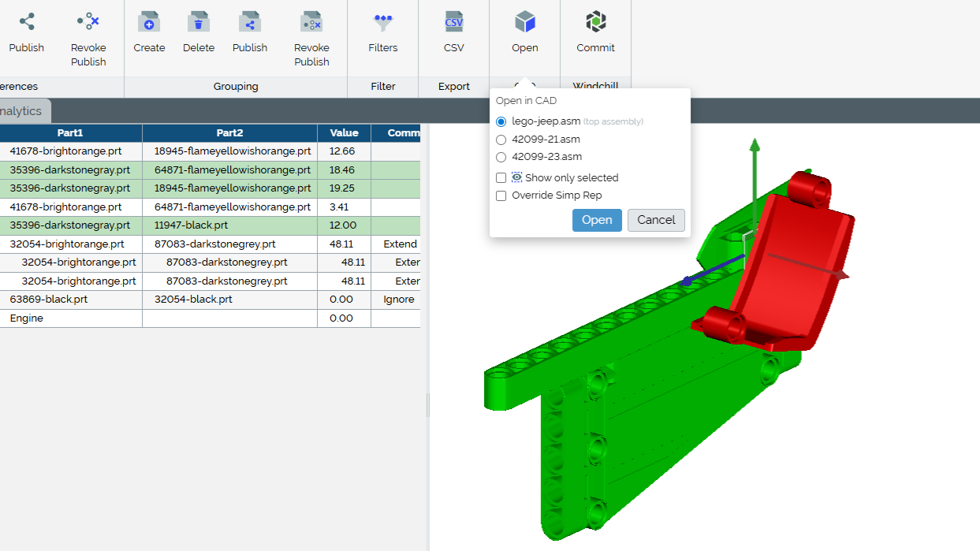Click Publish icon in the Grouping section
The image size is (980, 551).
tap(250, 22)
